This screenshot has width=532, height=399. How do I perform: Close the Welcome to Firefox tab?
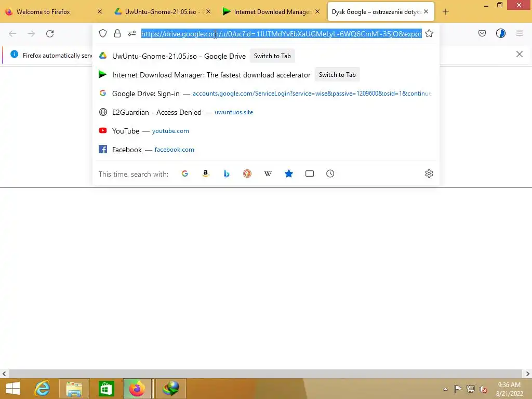(x=100, y=11)
